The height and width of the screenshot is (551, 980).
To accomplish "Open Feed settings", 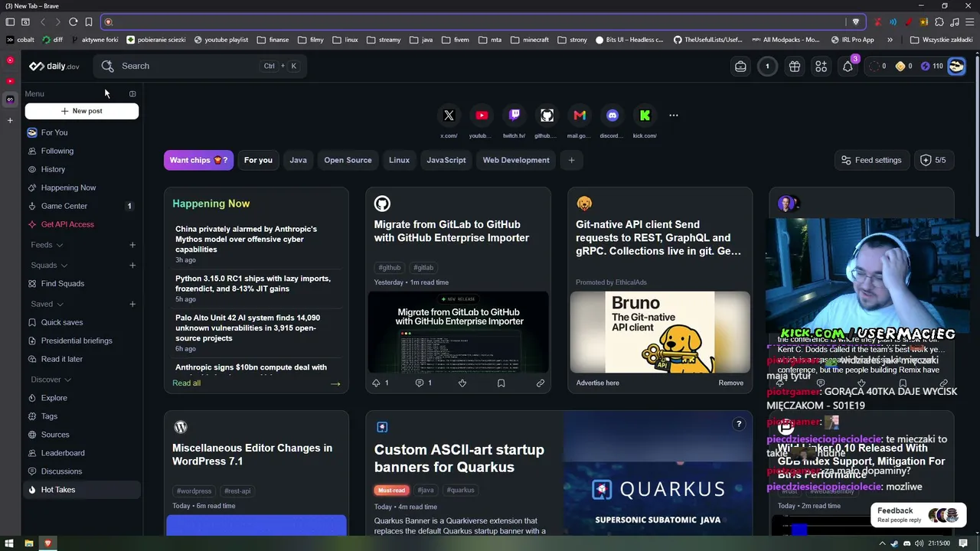I will 871,160.
